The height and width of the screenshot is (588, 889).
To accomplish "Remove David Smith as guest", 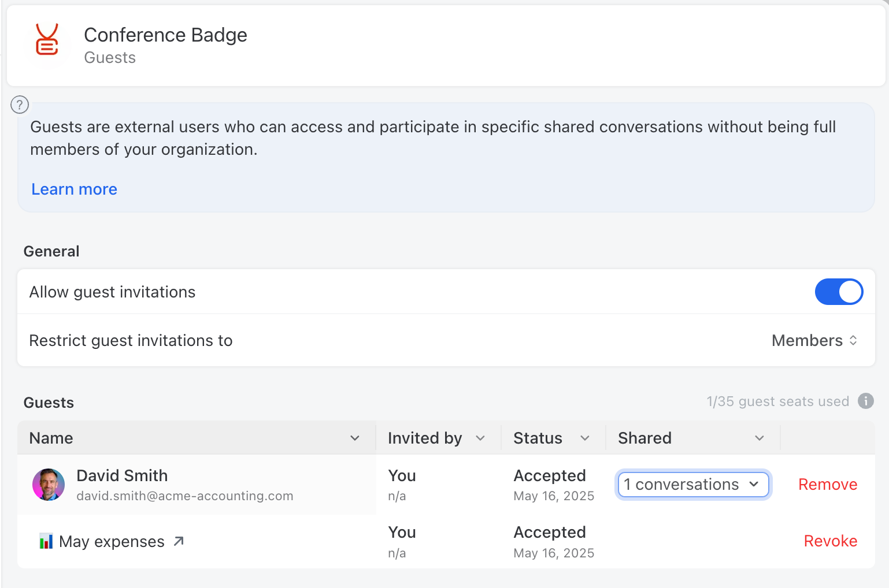I will pyautogui.click(x=827, y=485).
